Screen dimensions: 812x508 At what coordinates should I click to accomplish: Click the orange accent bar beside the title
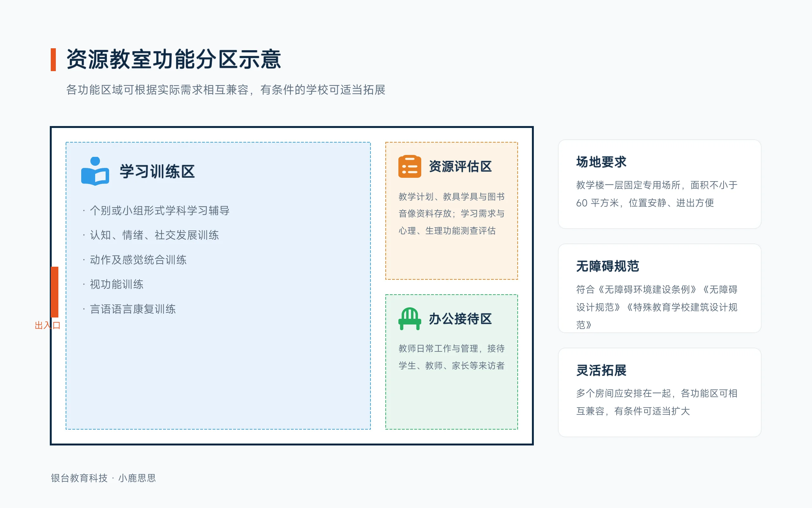(53, 59)
